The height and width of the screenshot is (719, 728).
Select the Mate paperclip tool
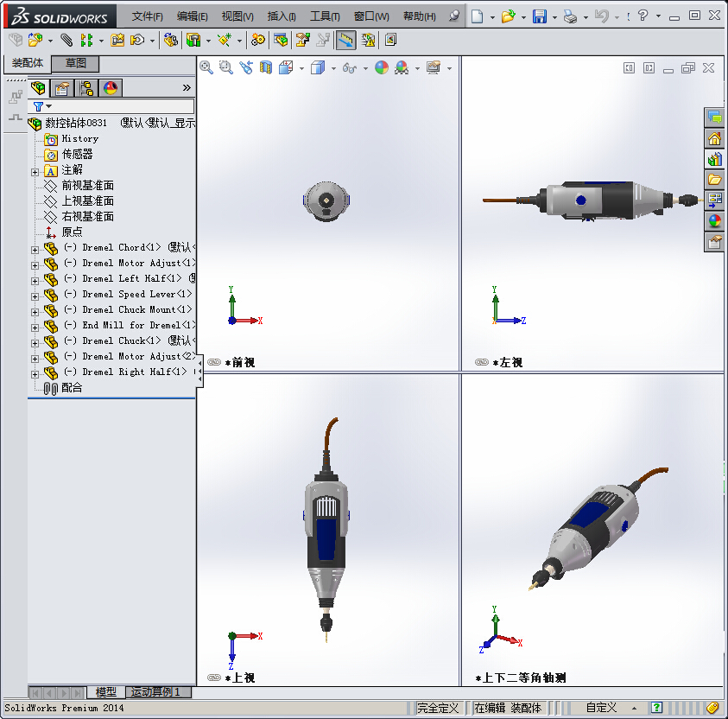coord(66,41)
